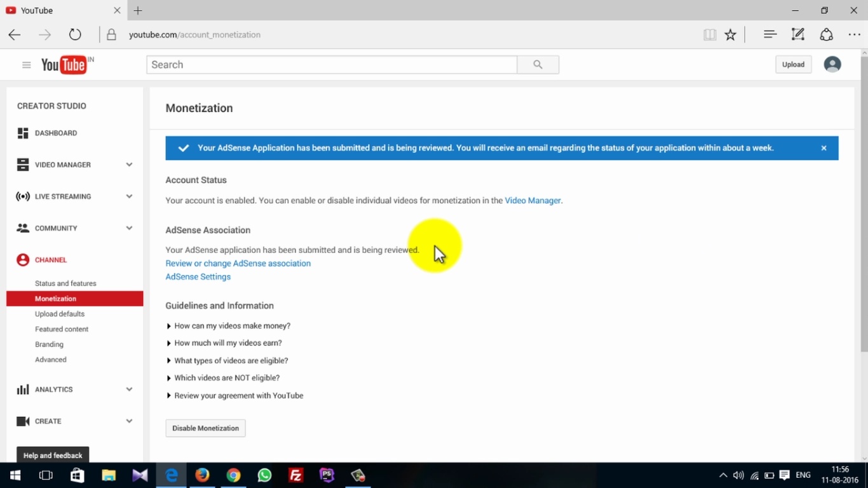868x488 pixels.
Task: Open the volume tray icon
Action: (738, 475)
